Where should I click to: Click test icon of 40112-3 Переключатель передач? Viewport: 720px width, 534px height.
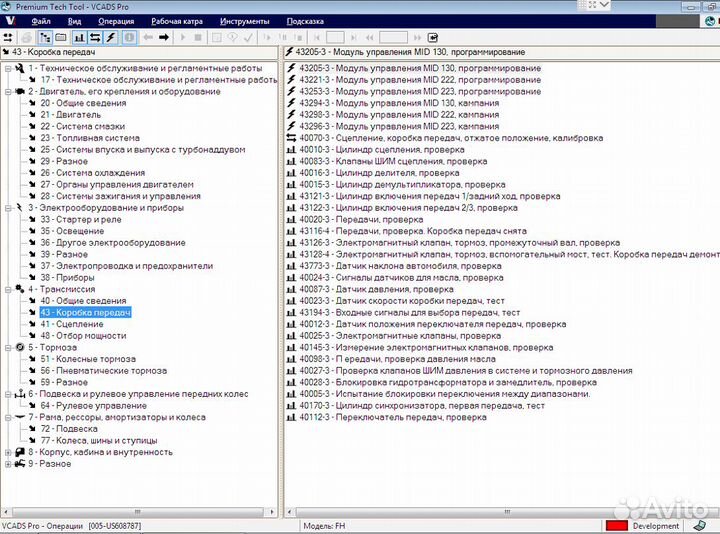click(291, 417)
